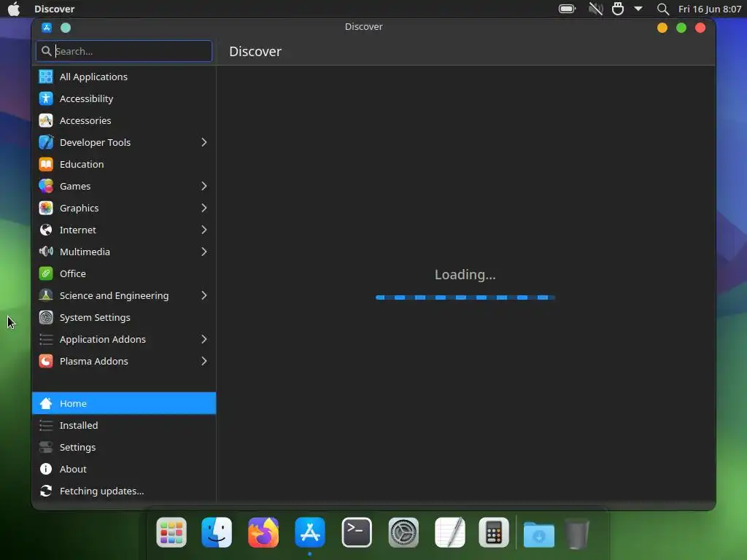
Task: Open the system tray dropdown arrow
Action: [638, 9]
